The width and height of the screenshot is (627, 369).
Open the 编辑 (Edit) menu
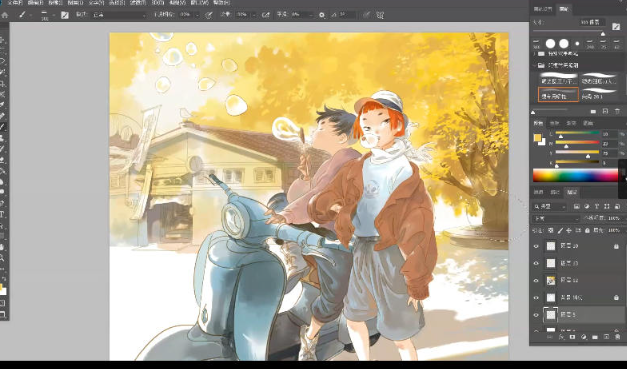35,2
